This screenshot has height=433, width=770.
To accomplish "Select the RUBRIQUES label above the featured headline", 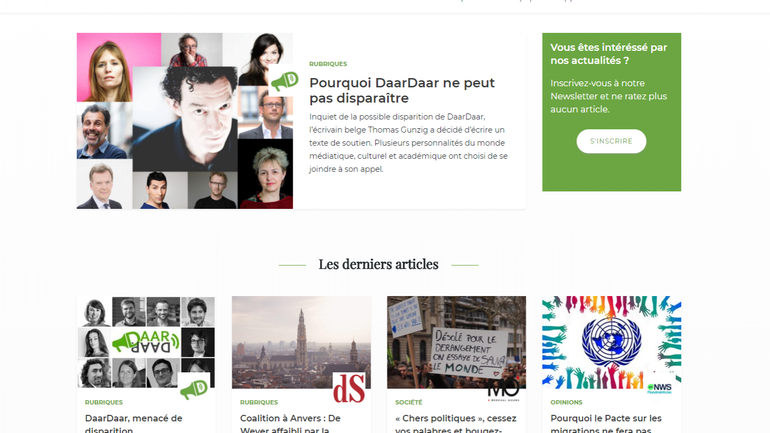I will [x=328, y=64].
